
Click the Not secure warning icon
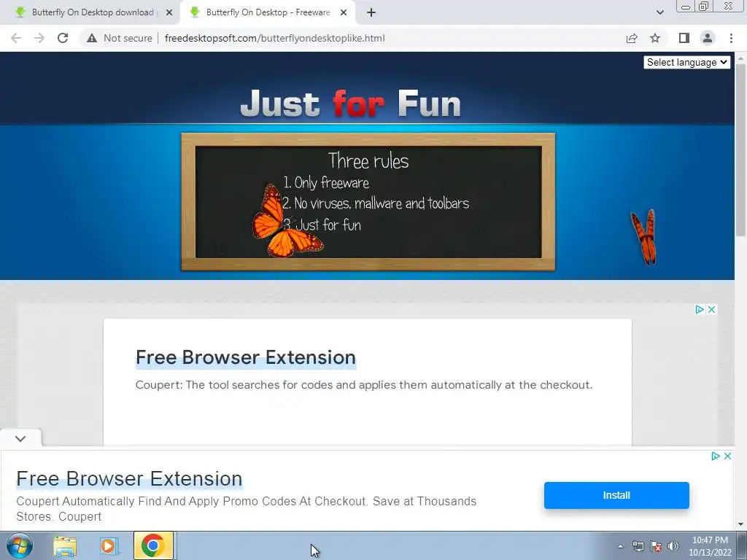coord(92,38)
